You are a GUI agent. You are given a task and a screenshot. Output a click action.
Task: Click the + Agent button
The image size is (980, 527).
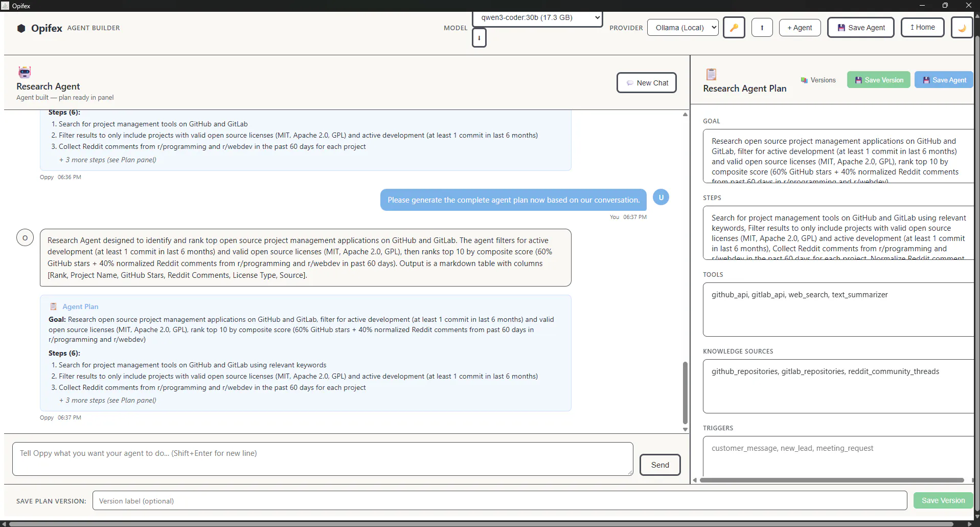click(800, 28)
